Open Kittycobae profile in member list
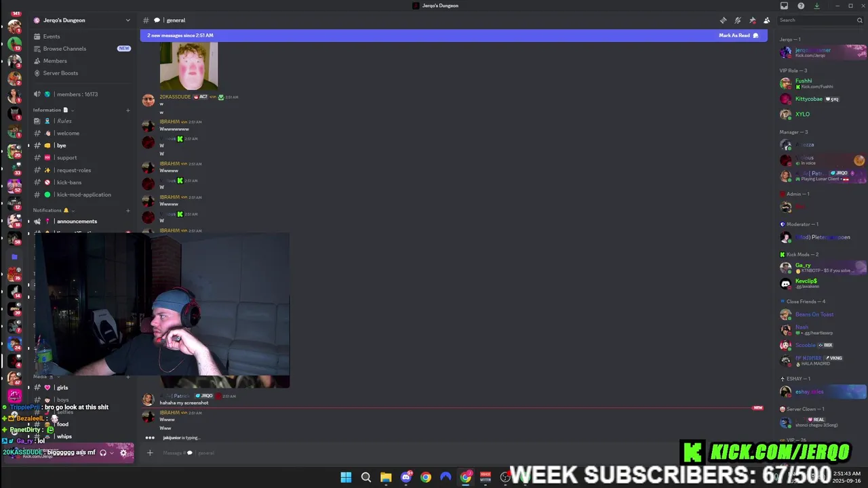Image resolution: width=868 pixels, height=488 pixels. tap(822, 99)
